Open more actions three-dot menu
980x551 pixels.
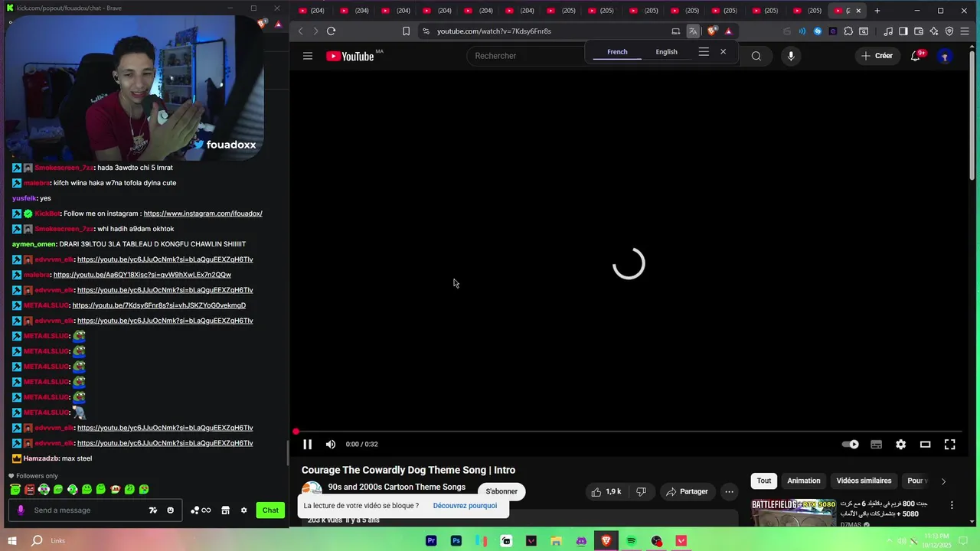pyautogui.click(x=730, y=491)
